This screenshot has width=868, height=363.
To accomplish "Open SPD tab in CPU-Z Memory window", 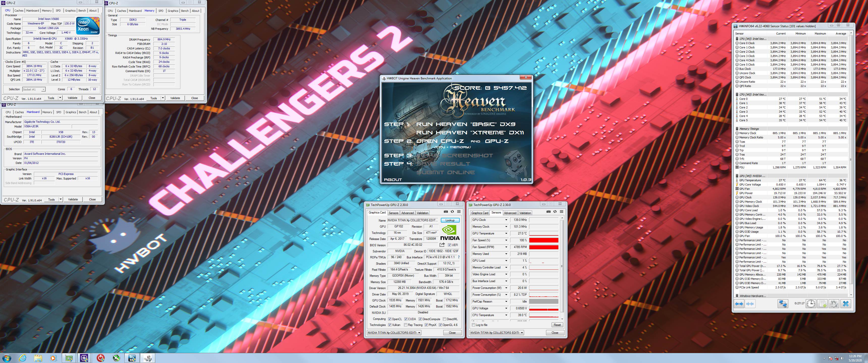I will [161, 11].
